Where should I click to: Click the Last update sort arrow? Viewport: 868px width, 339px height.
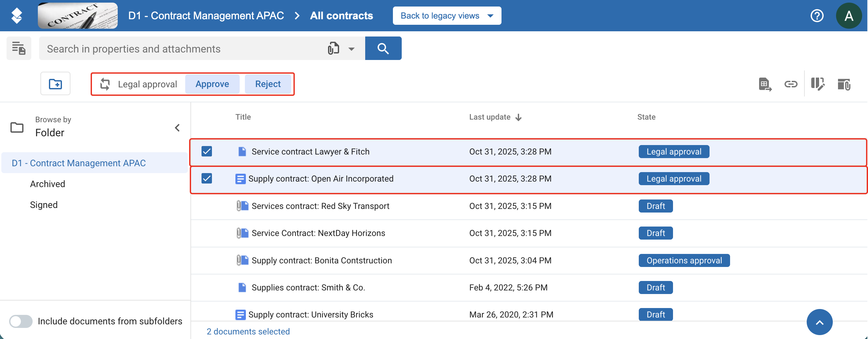pos(518,117)
